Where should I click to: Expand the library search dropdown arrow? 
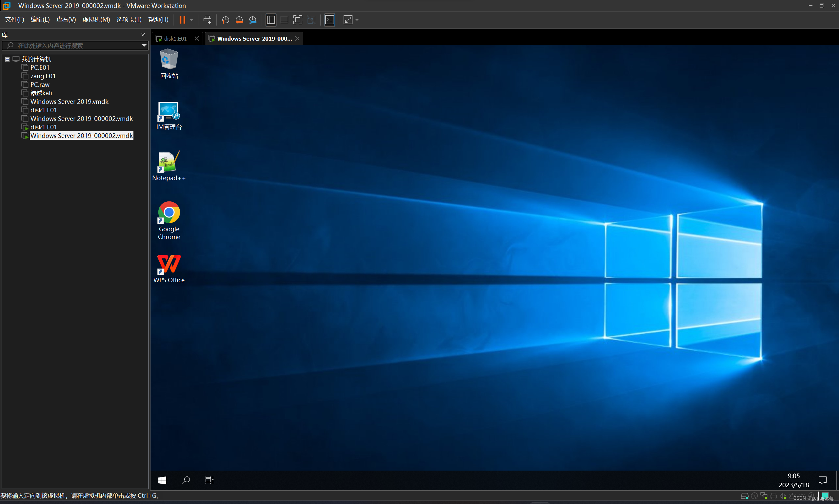(x=144, y=46)
